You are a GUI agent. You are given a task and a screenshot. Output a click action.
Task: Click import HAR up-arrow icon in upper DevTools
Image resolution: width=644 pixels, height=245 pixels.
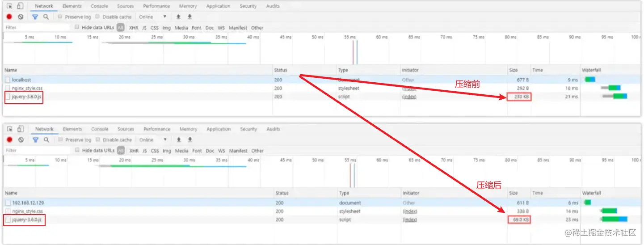point(178,17)
